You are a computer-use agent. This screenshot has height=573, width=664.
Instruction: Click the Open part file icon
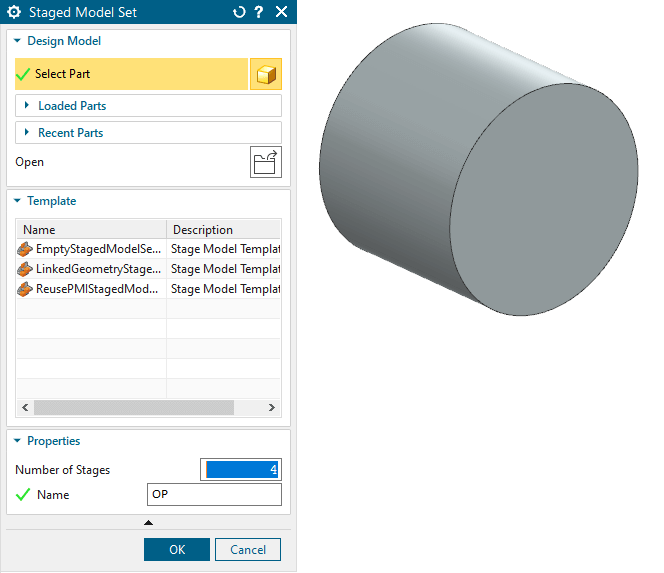pyautogui.click(x=266, y=162)
